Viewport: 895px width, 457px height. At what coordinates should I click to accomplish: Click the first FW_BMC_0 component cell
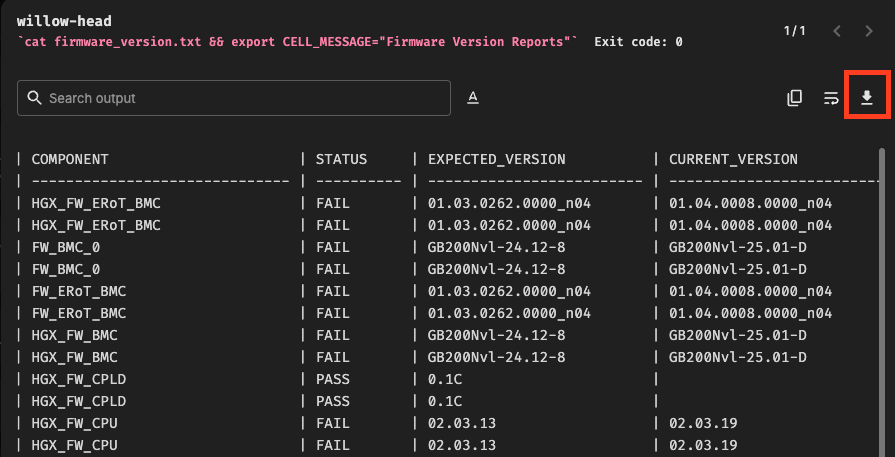(x=66, y=248)
